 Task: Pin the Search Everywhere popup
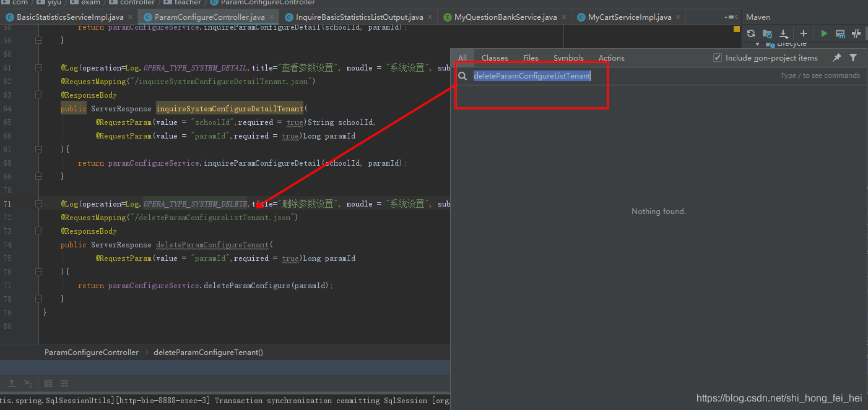coord(836,58)
